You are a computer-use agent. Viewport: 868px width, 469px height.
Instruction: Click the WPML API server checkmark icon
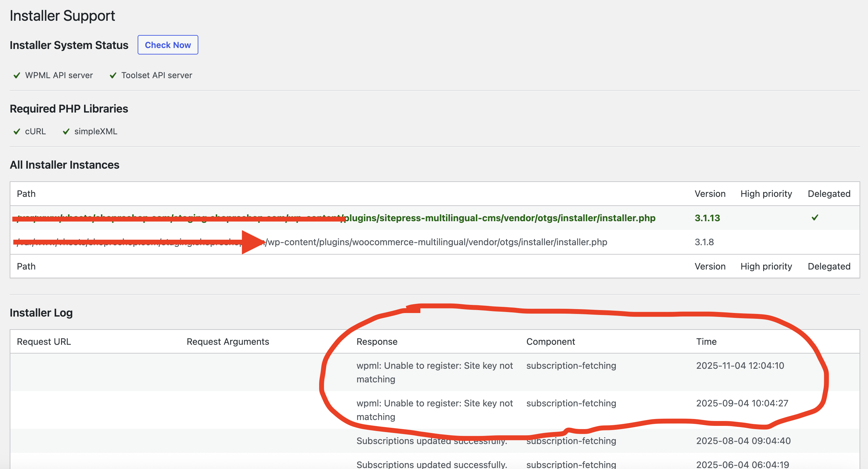click(17, 76)
